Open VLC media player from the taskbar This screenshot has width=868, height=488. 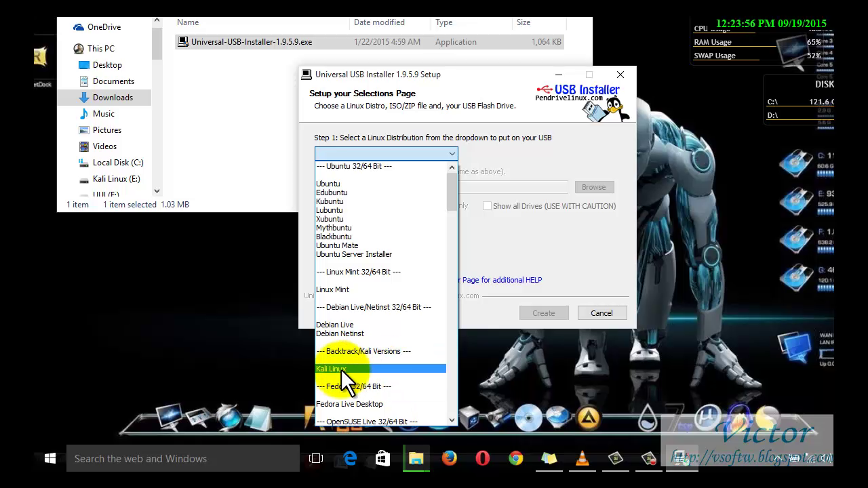[x=582, y=459]
